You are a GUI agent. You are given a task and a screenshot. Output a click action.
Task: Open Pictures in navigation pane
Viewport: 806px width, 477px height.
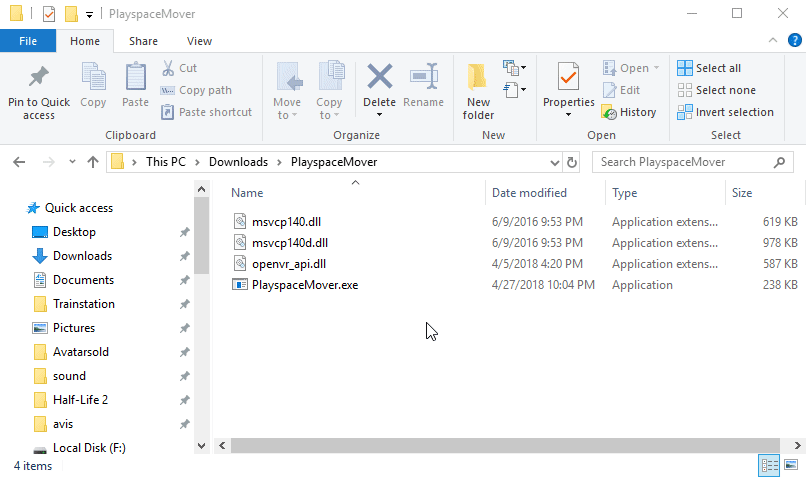pyautogui.click(x=74, y=328)
